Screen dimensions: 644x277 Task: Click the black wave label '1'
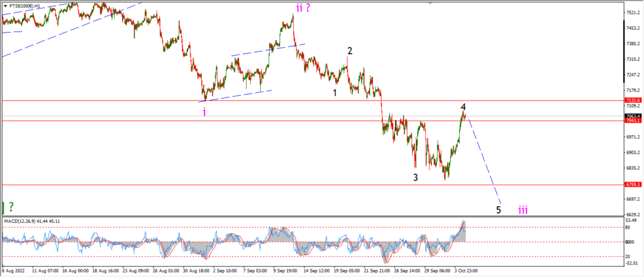click(335, 93)
